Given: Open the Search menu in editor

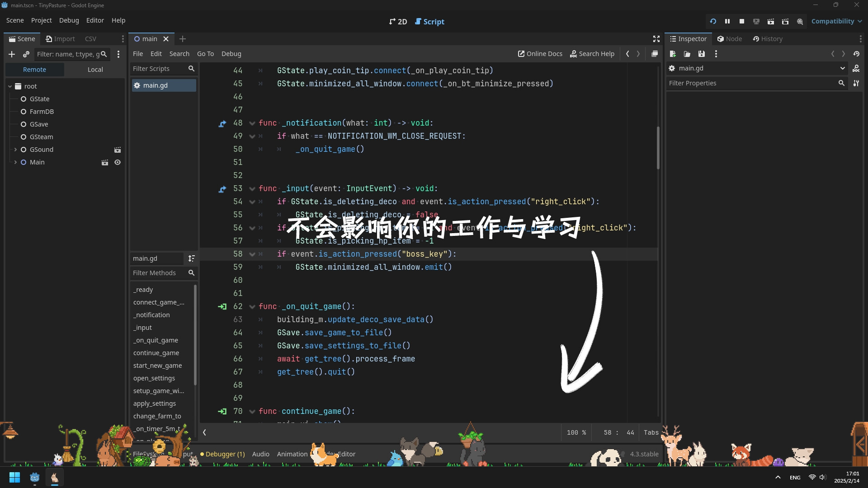Looking at the screenshot, I should click(178, 54).
